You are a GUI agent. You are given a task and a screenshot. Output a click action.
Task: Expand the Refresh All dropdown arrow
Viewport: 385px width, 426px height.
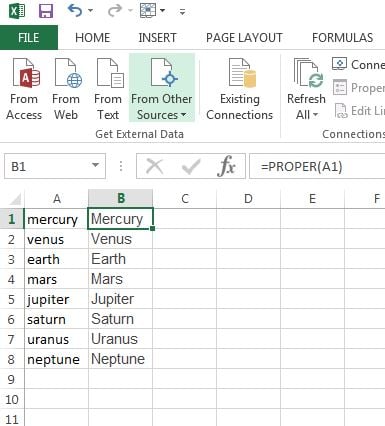point(315,115)
